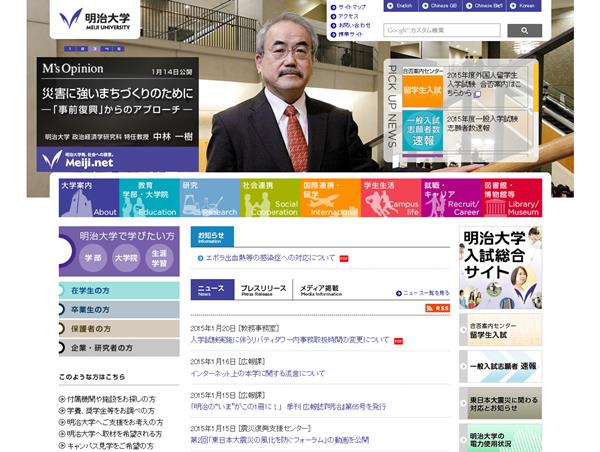Open 国際連携・留学 International menu
The height and width of the screenshot is (452, 600).
(331, 198)
